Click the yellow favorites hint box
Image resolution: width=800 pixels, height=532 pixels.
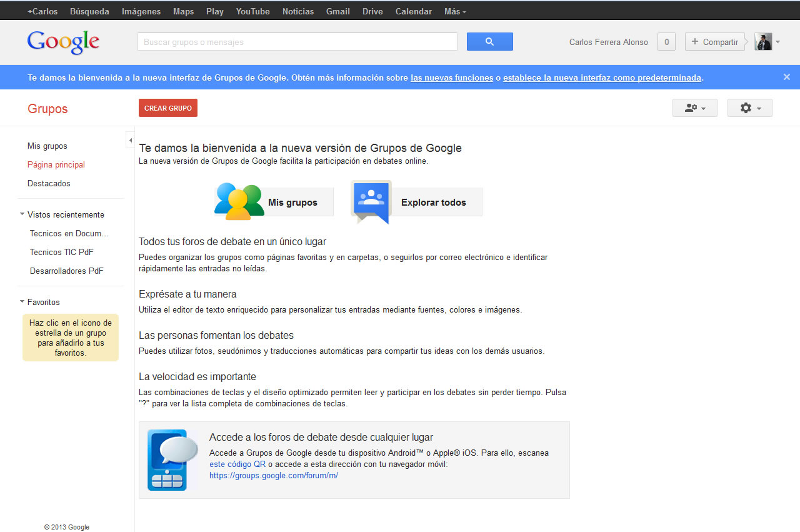[x=71, y=338]
